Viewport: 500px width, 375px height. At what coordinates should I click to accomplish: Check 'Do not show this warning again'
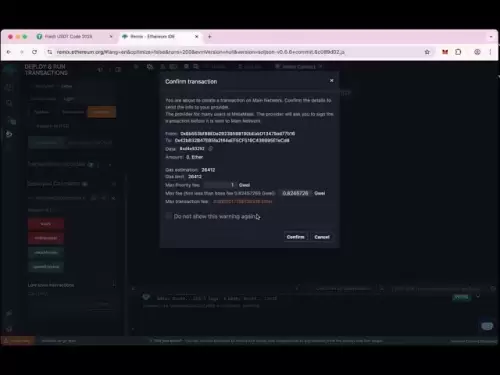(169, 216)
